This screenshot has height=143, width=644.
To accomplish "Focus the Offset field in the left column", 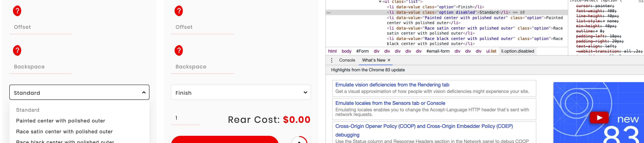I will click(41, 27).
